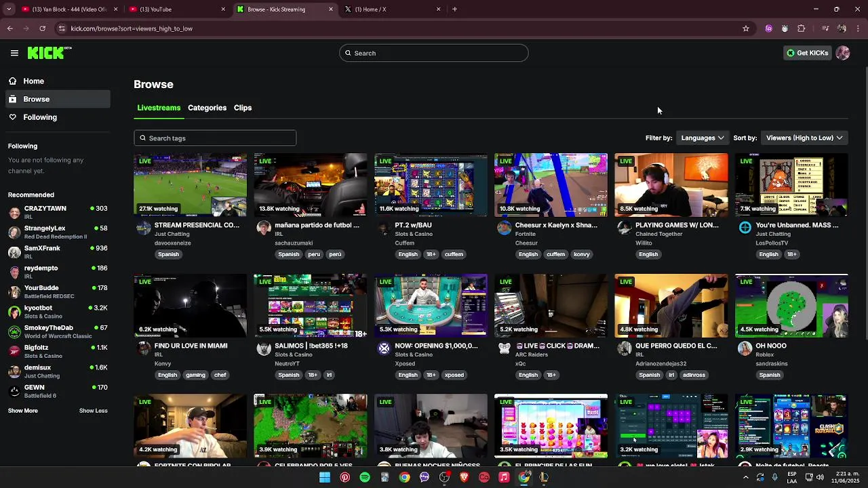Open the browser media controls icon

pyautogui.click(x=825, y=28)
